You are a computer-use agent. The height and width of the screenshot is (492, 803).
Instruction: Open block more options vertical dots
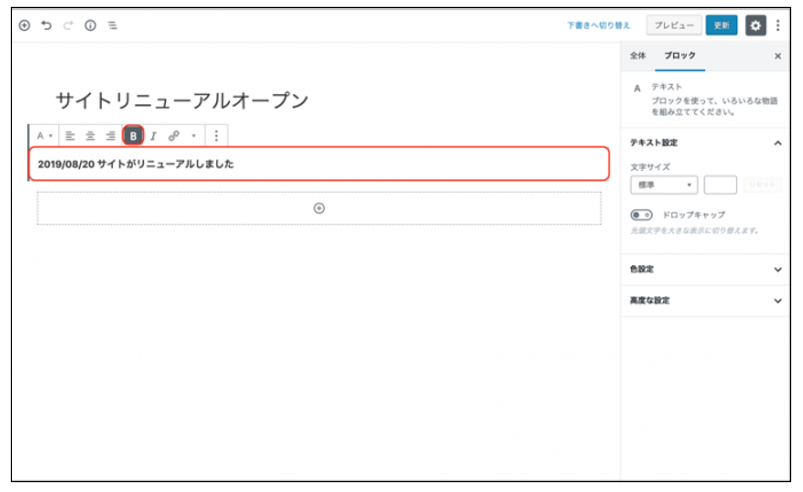pyautogui.click(x=216, y=135)
